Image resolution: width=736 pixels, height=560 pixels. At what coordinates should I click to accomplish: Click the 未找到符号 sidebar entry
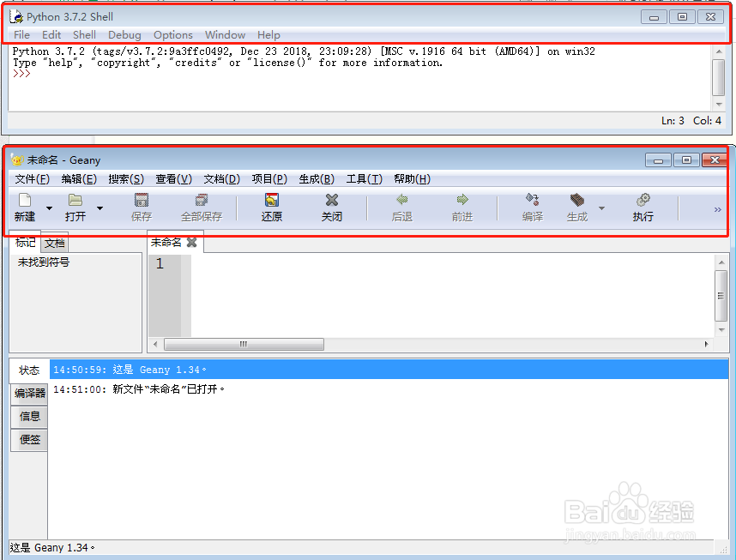pyautogui.click(x=43, y=262)
